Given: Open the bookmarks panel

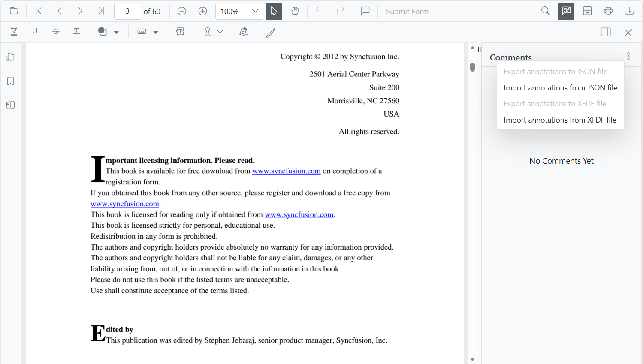Looking at the screenshot, I should point(11,81).
